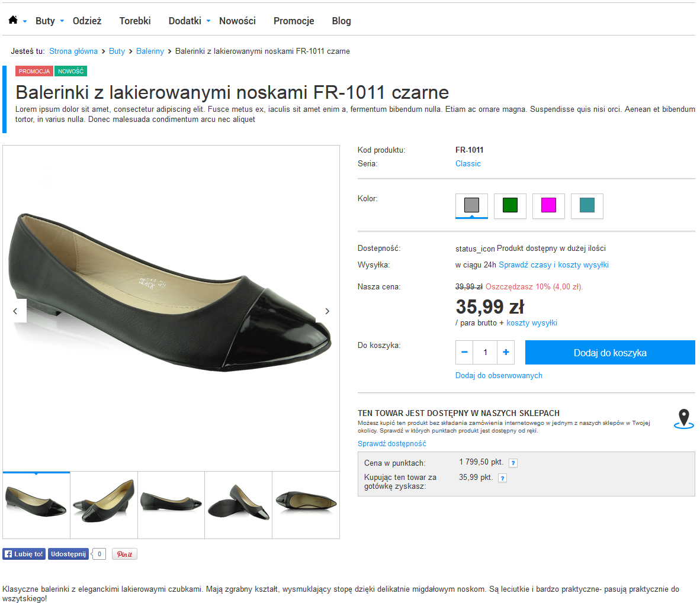The image size is (700, 603).
Task: Click the help icon beside 1 799,50 pkt.
Action: [x=513, y=463]
